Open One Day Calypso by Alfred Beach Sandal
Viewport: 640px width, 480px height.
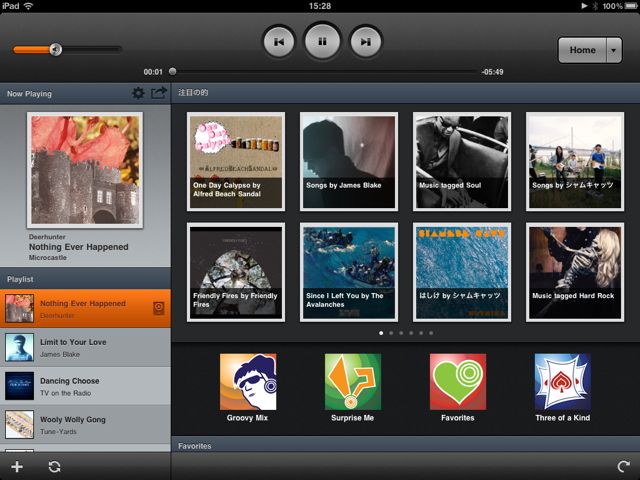[236, 162]
